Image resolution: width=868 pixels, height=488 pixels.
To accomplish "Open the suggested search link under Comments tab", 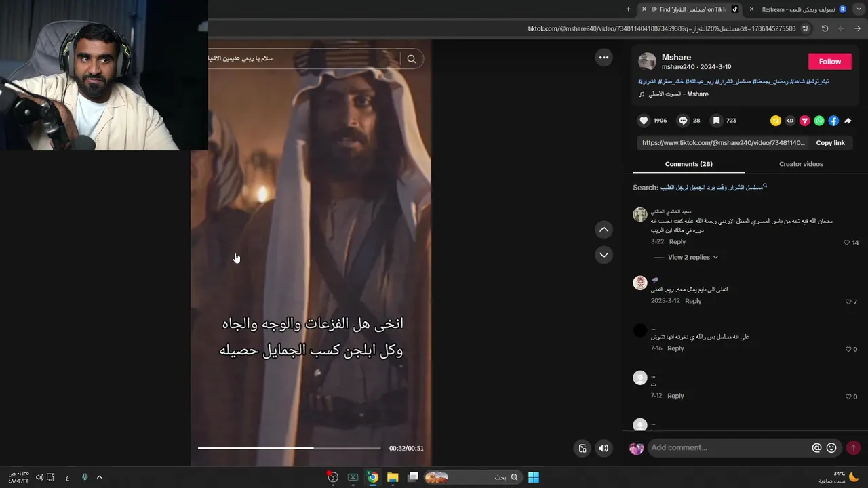I will point(712,187).
